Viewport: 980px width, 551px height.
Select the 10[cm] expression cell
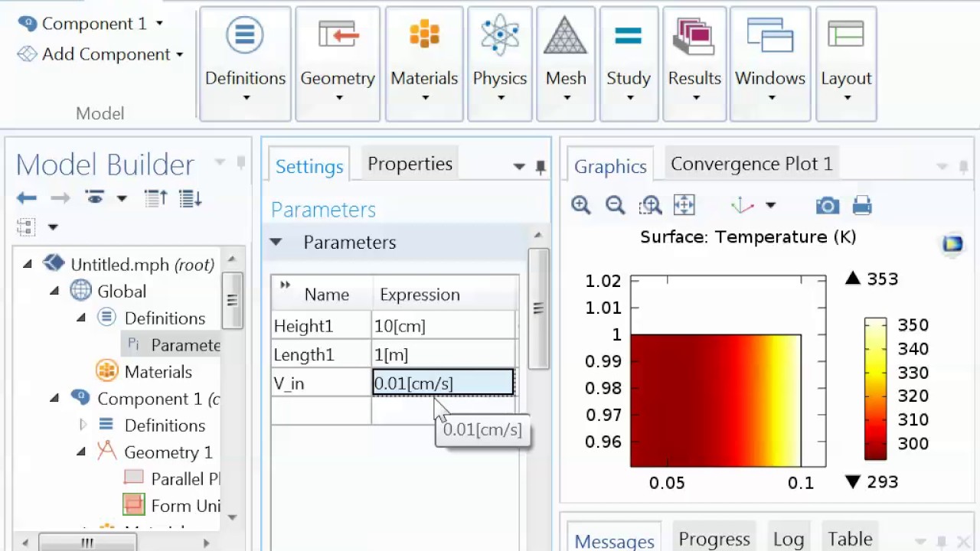click(444, 326)
